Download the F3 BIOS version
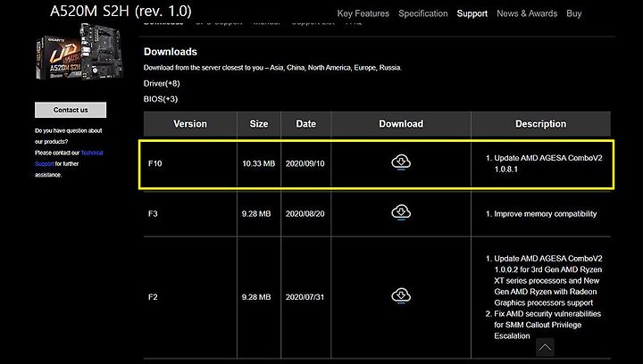The image size is (643, 364). 401,212
